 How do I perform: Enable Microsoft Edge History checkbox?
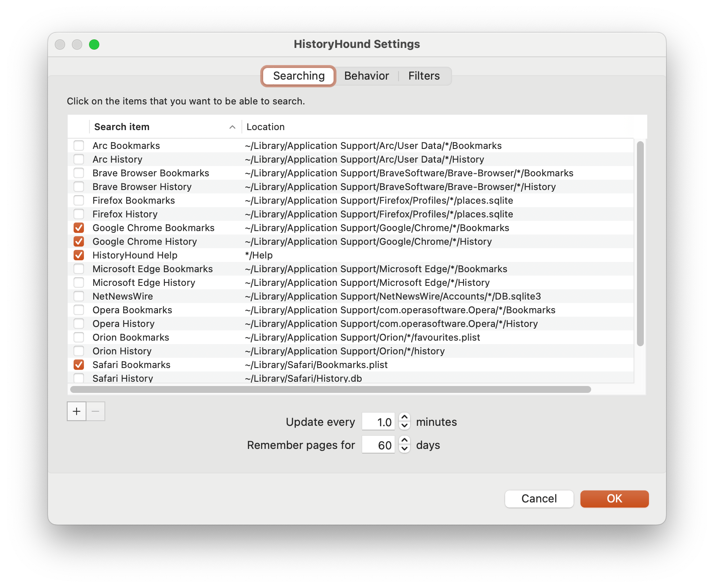(79, 282)
